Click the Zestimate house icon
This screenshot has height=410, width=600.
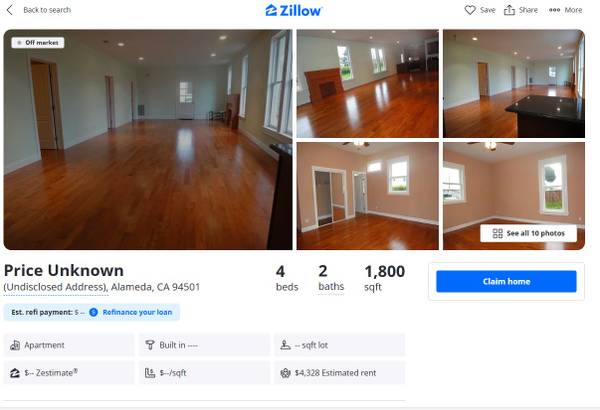click(15, 373)
